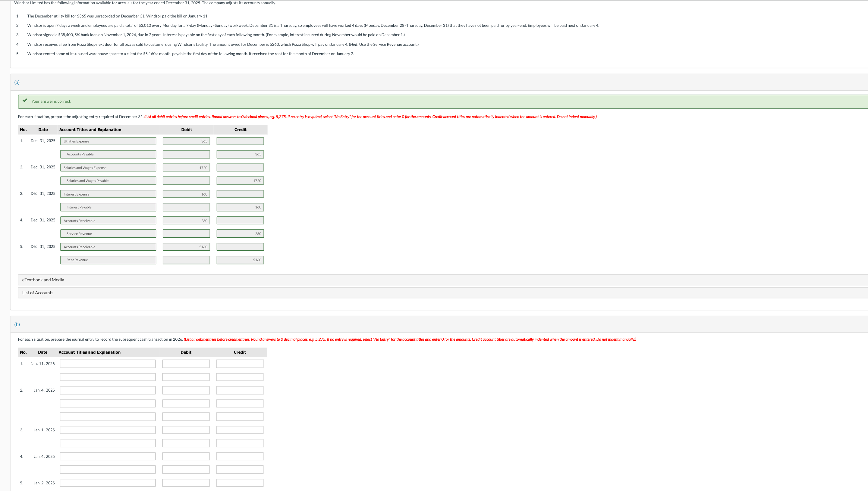This screenshot has width=868, height=491.
Task: Click the Interest Expense debit amount 160
Action: click(x=186, y=194)
